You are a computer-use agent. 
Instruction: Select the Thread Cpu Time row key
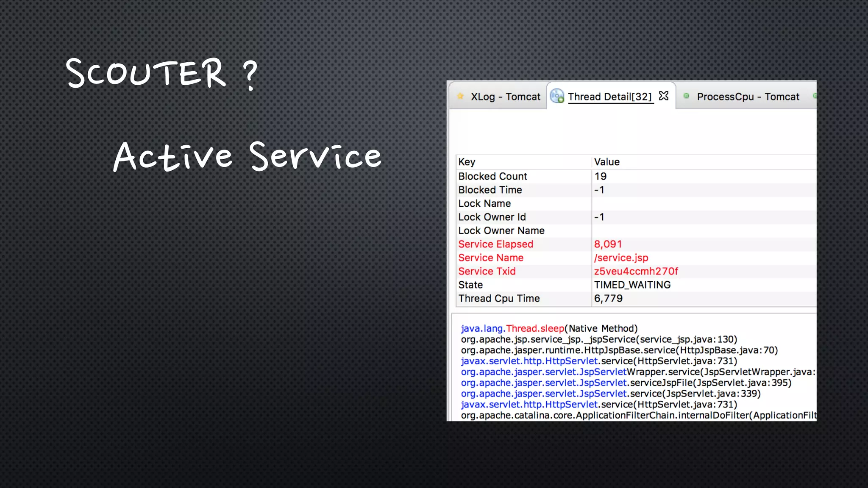point(499,298)
